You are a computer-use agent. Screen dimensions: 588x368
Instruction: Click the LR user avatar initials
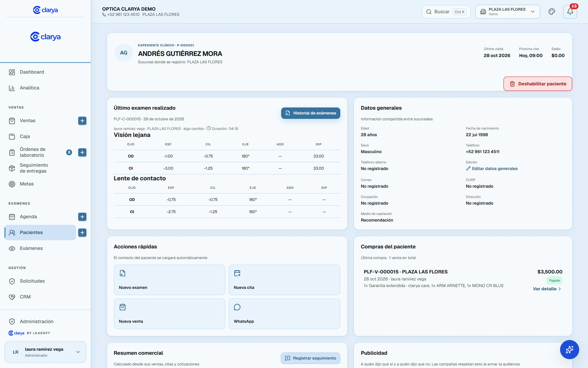point(16,352)
